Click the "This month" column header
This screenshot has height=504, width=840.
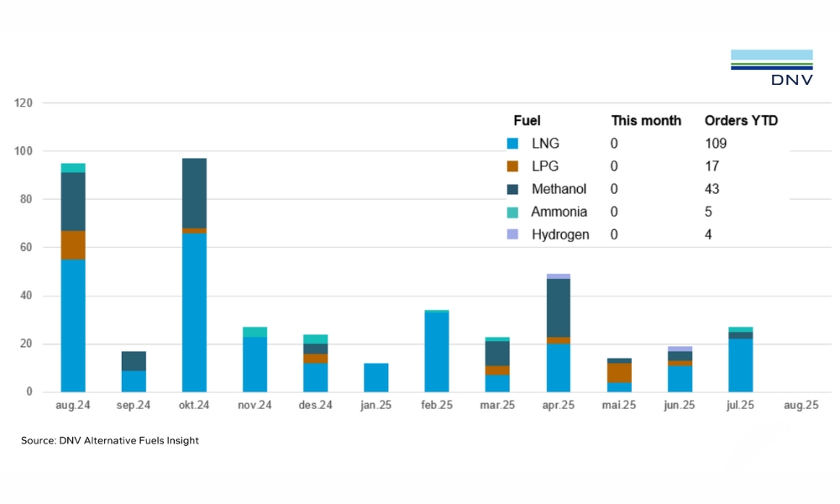[646, 121]
